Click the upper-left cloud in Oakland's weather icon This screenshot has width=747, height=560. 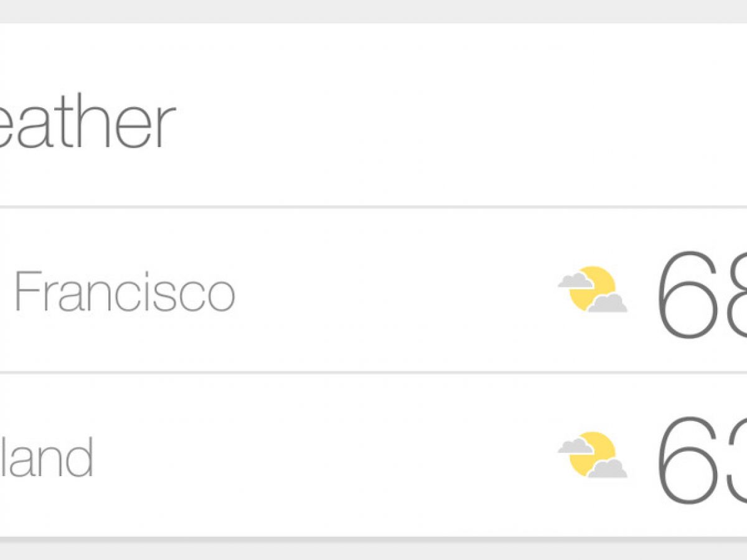pos(575,446)
